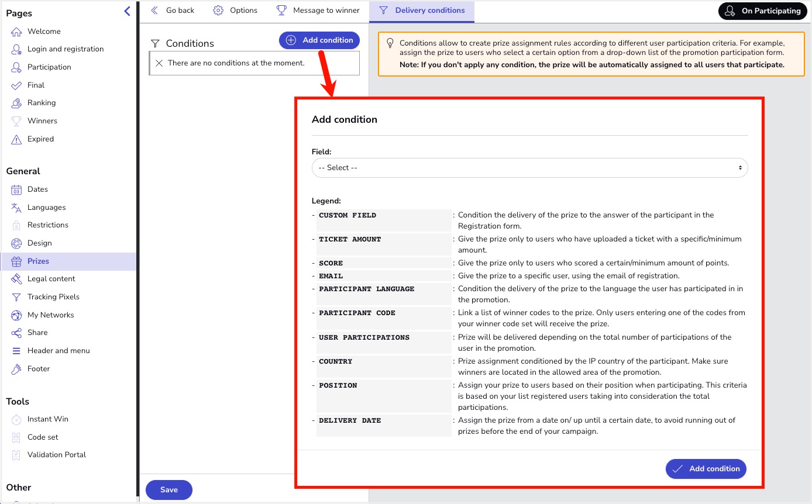This screenshot has width=812, height=504.
Task: Open the Languages settings entry
Action: (x=46, y=208)
